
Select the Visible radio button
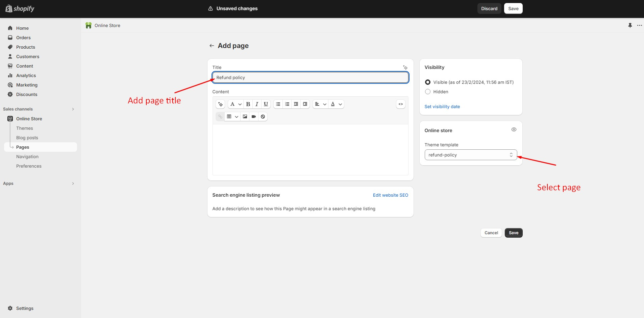click(x=428, y=82)
